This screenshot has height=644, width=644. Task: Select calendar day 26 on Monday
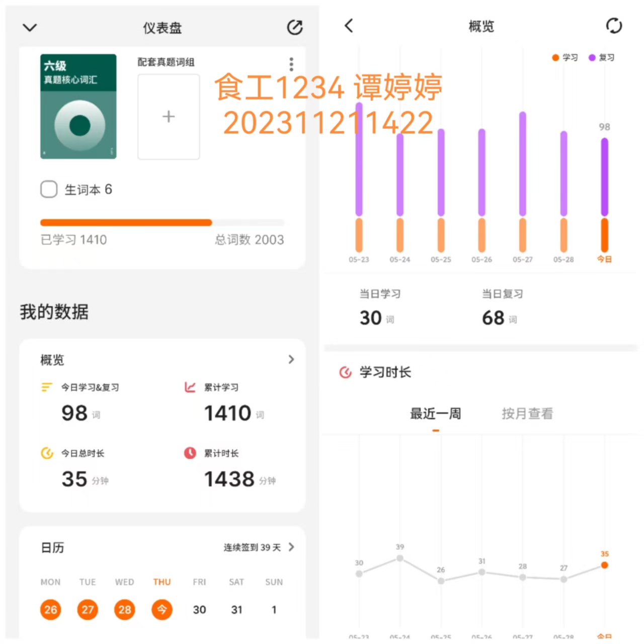click(x=50, y=610)
